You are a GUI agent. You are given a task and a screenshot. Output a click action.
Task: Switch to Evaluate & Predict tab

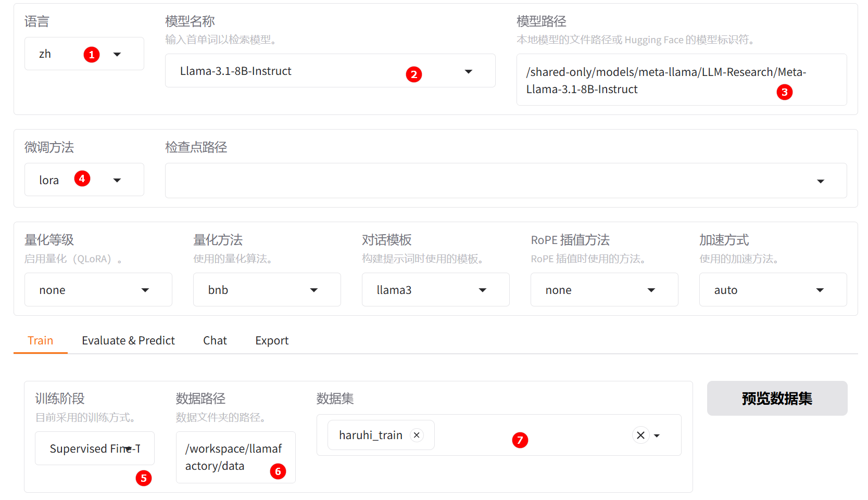128,340
